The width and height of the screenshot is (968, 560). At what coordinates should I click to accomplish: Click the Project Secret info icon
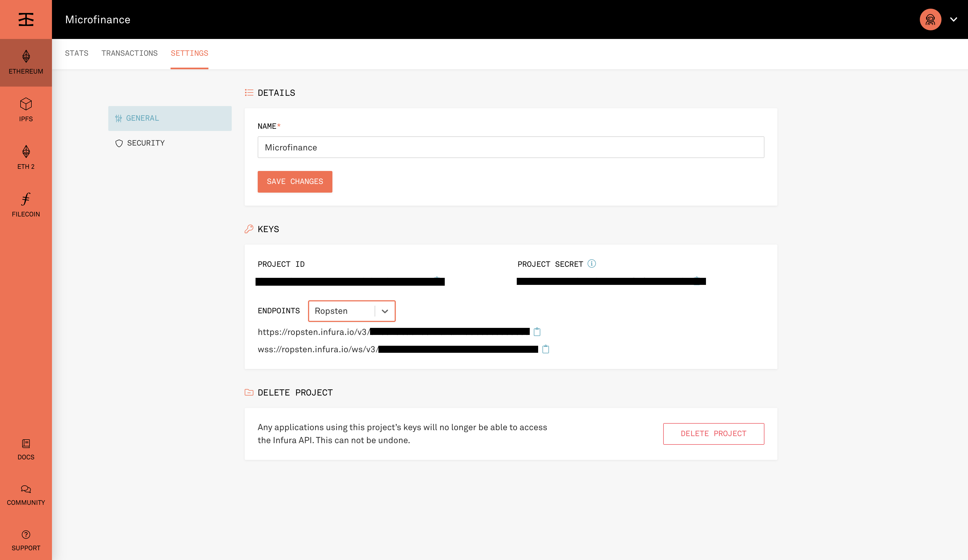[x=591, y=264]
